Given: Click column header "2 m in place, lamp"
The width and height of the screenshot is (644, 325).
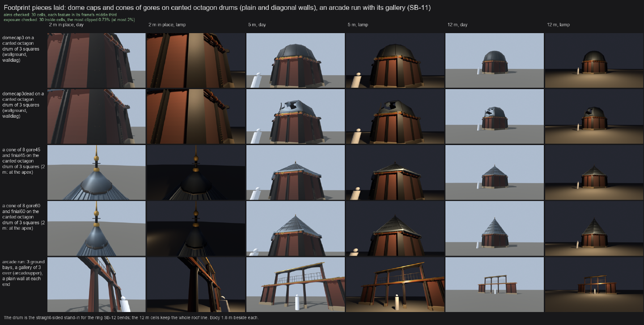Looking at the screenshot, I should coord(167,25).
